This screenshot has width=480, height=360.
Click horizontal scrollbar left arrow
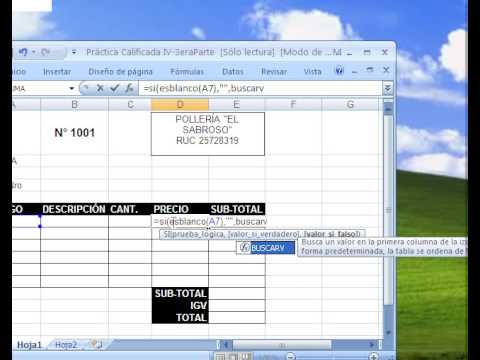(x=226, y=344)
